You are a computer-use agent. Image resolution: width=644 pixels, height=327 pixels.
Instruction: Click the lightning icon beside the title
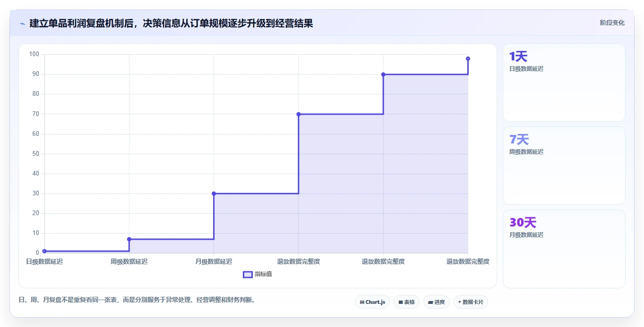click(22, 23)
